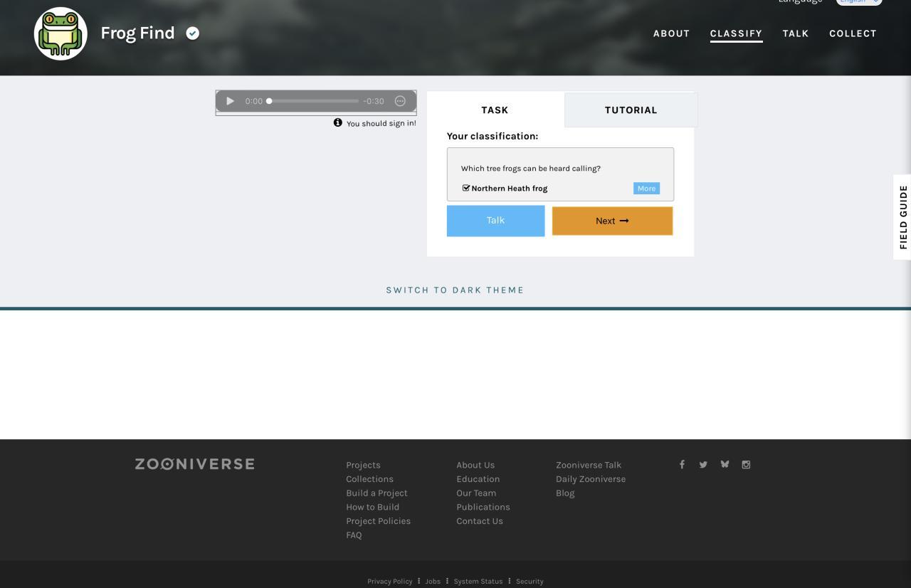The image size is (911, 588).
Task: Open Zooniverse Twitter page icon
Action: [703, 464]
